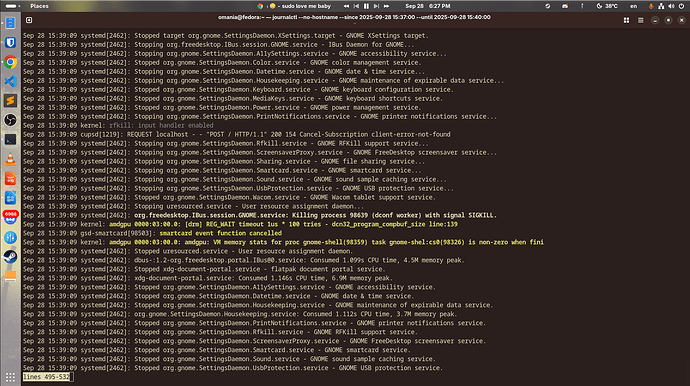Click last line 'Stopped ... UsbProtection.service'
Image resolution: width=690 pixels, height=386 pixels.
click(233, 368)
